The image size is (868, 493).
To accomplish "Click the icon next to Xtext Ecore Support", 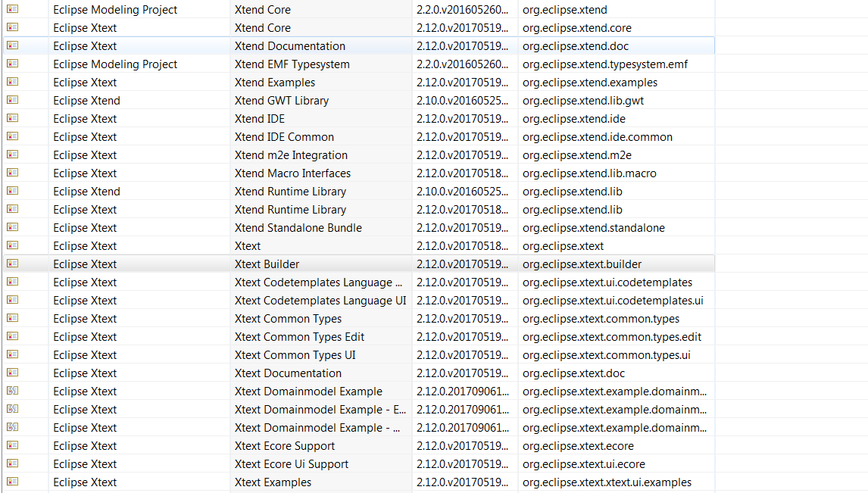I will point(12,446).
